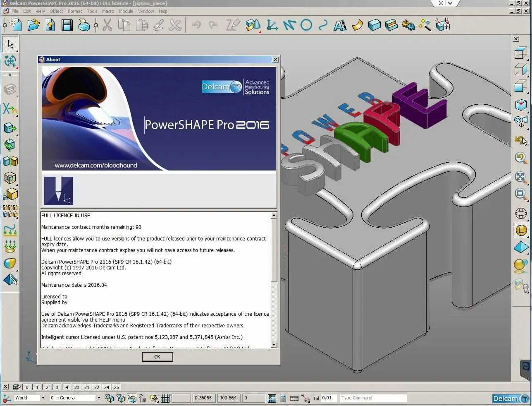This screenshot has height=406, width=532.
Task: Click the ruler icon in status bar
Action: pyautogui.click(x=294, y=398)
